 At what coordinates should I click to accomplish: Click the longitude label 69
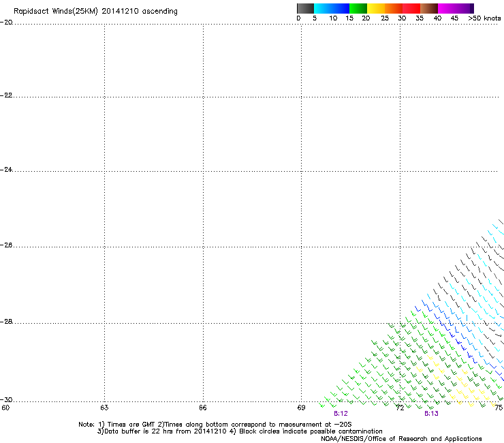pos(301,408)
